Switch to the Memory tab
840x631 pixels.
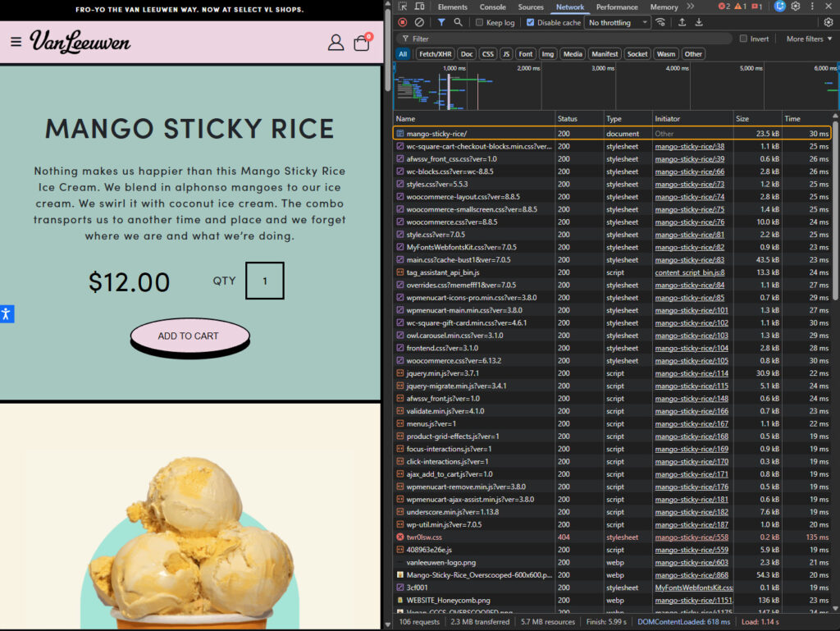point(664,7)
